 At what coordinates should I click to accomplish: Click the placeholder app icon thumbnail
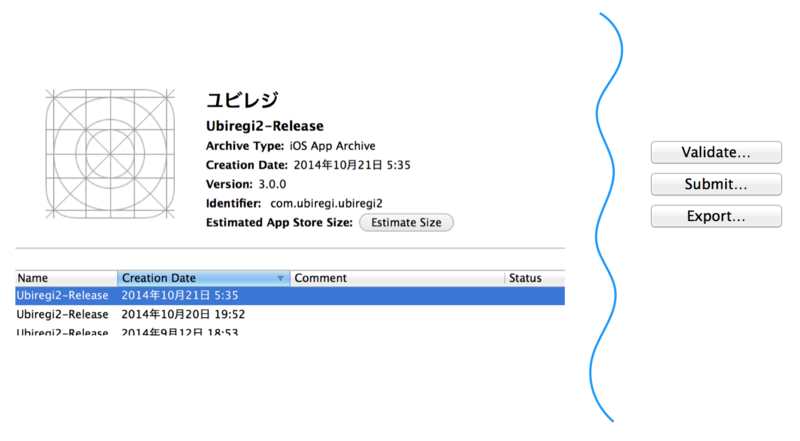click(x=110, y=154)
